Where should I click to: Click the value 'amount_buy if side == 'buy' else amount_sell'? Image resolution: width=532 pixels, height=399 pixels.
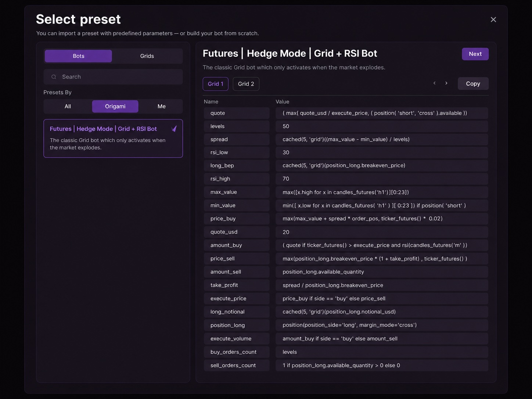(x=382, y=339)
